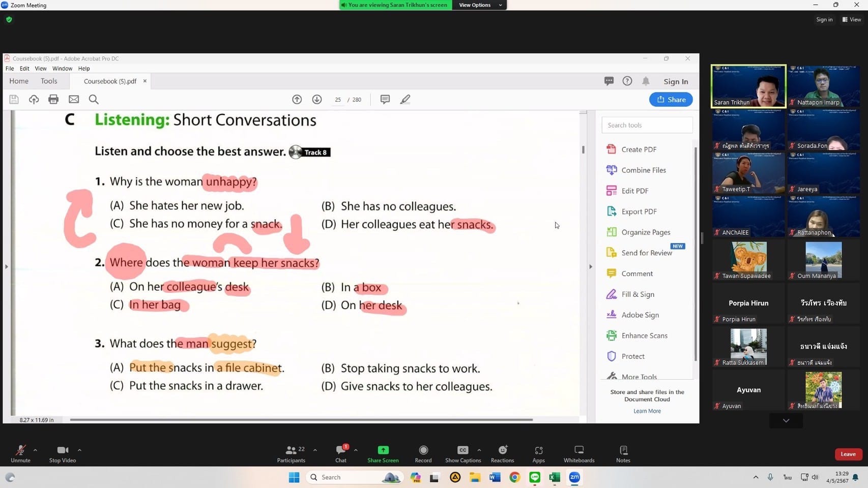Start recording with the Record icon
The width and height of the screenshot is (868, 488).
tap(423, 450)
